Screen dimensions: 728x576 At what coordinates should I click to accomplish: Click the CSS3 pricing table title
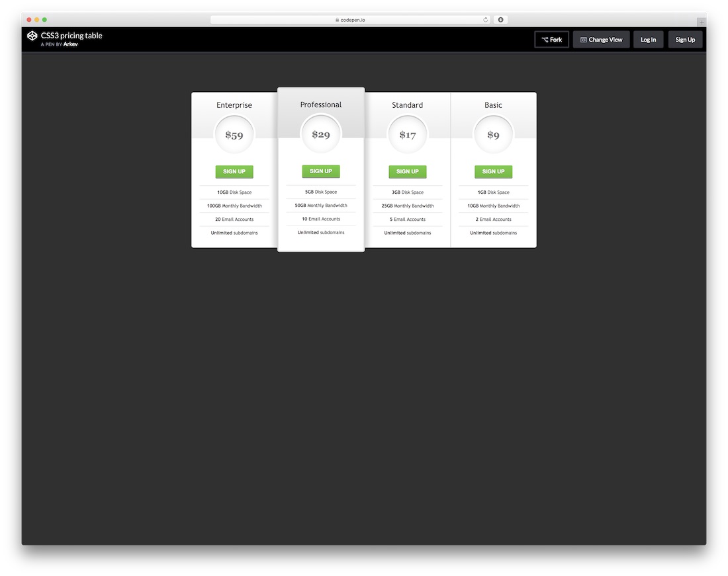tap(71, 35)
